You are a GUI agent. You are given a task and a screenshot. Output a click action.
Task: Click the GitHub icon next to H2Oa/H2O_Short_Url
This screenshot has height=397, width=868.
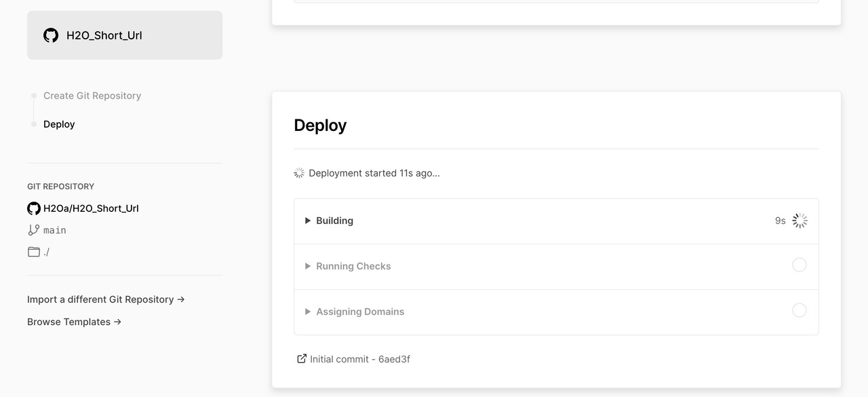[34, 208]
